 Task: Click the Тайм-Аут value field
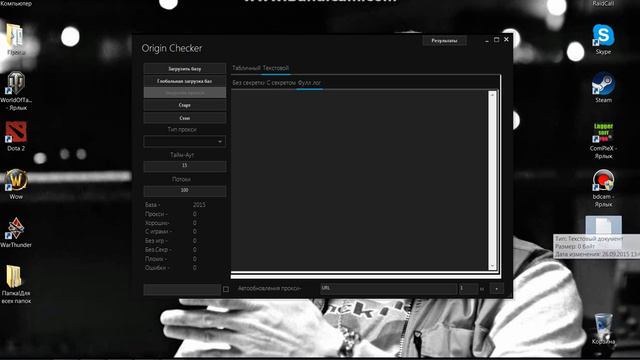point(184,166)
